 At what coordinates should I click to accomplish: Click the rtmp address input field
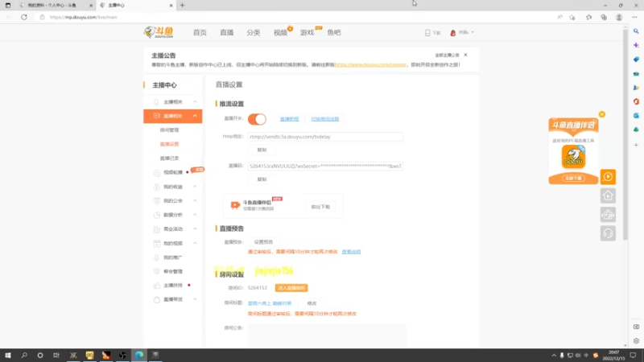pos(325,137)
